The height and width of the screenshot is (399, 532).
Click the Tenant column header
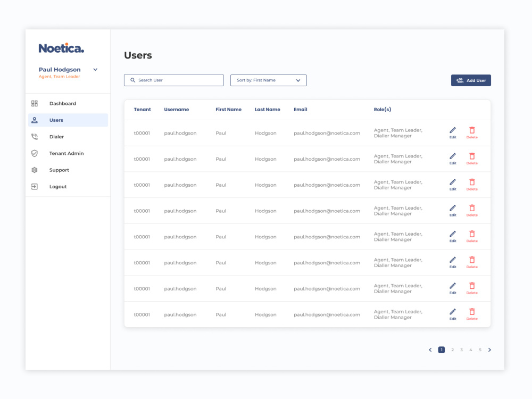(142, 110)
